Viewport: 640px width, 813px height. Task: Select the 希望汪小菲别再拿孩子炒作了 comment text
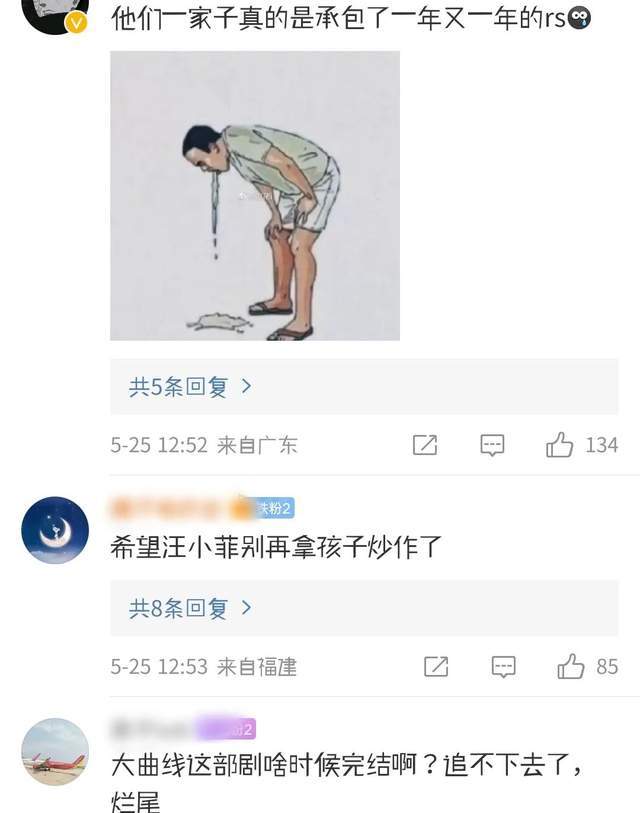point(275,548)
